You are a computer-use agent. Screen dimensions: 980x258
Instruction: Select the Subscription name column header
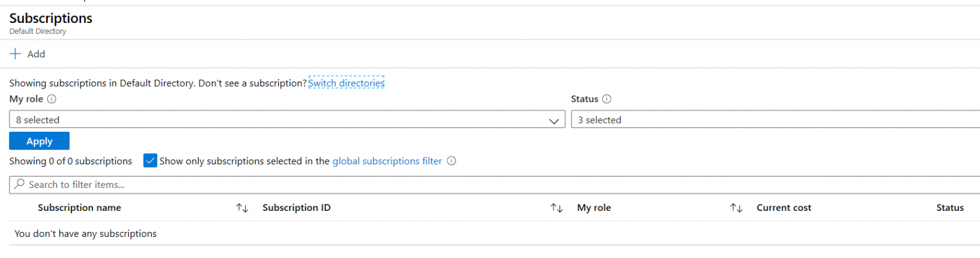pos(79,208)
